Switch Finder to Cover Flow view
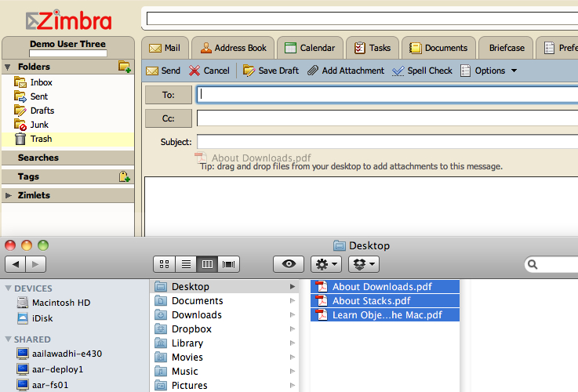The width and height of the screenshot is (578, 392). pyautogui.click(x=228, y=264)
